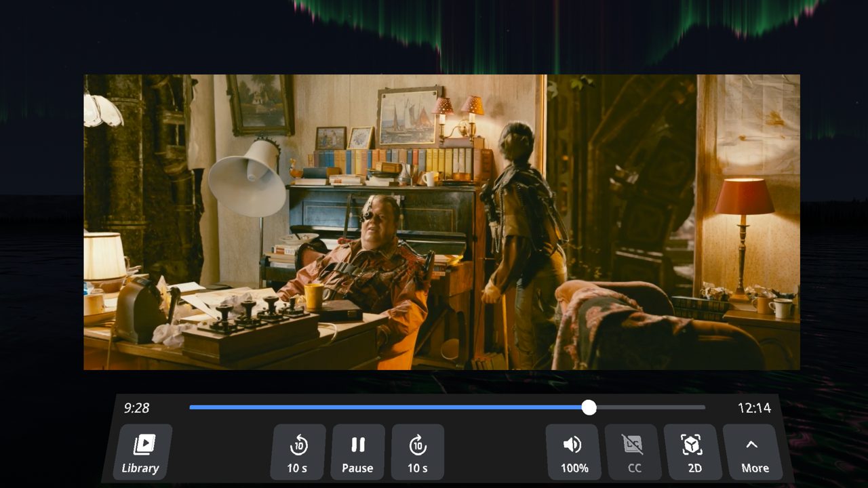Click the total duration 12:14
Viewport: 868px width, 488px height.
[754, 408]
